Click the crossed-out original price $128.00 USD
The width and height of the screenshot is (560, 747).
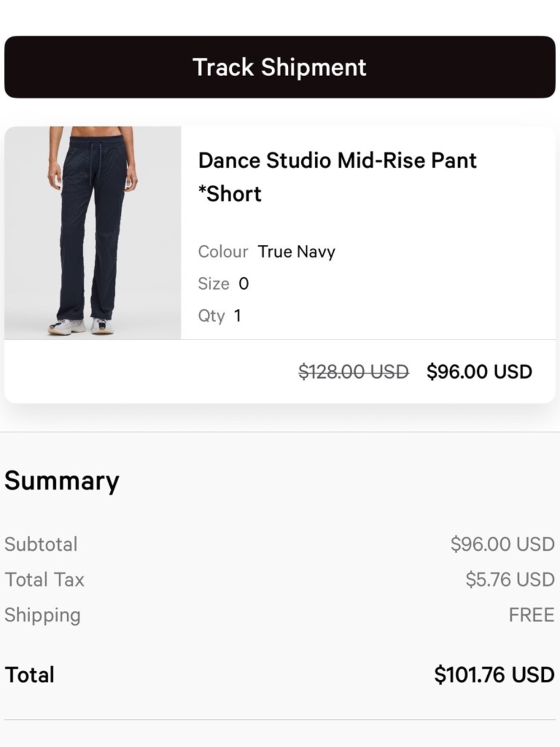tap(353, 371)
